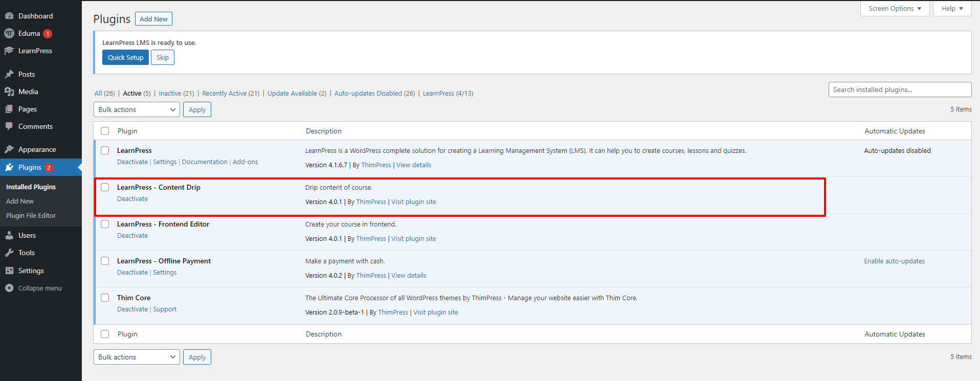Deactivate the LearnPress - Frontend Editor plugin

pyautogui.click(x=132, y=236)
